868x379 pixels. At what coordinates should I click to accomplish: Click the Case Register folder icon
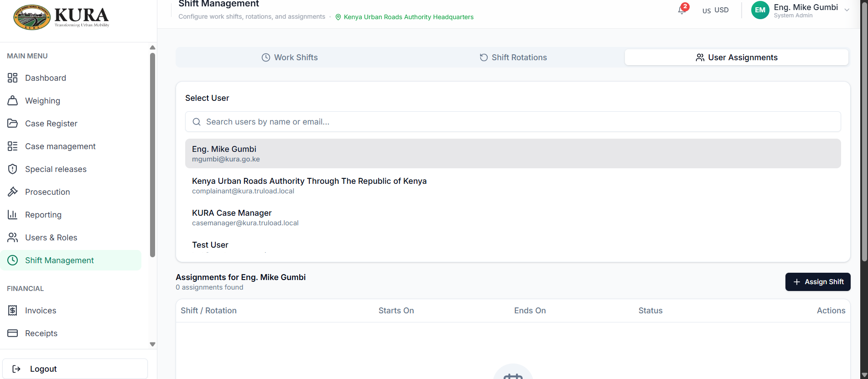13,124
